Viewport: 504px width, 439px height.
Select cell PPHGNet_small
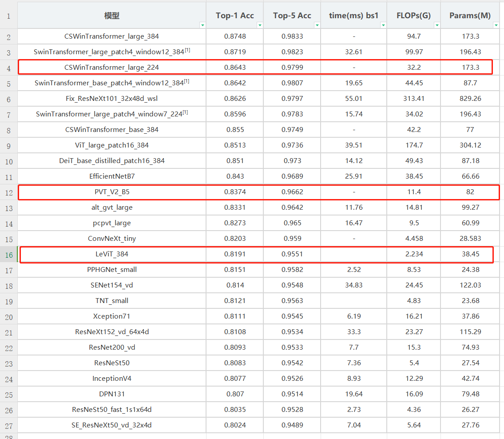112,270
